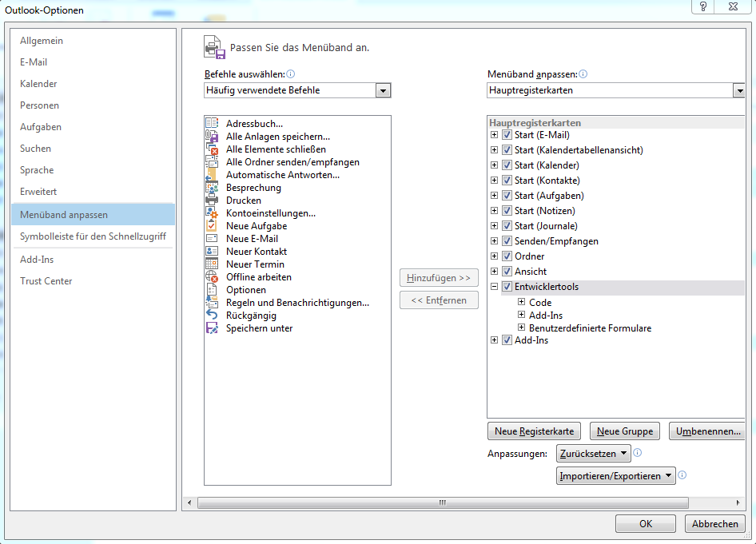Collapse the Entwicklertools tree node
This screenshot has width=756, height=544.
pyautogui.click(x=494, y=286)
